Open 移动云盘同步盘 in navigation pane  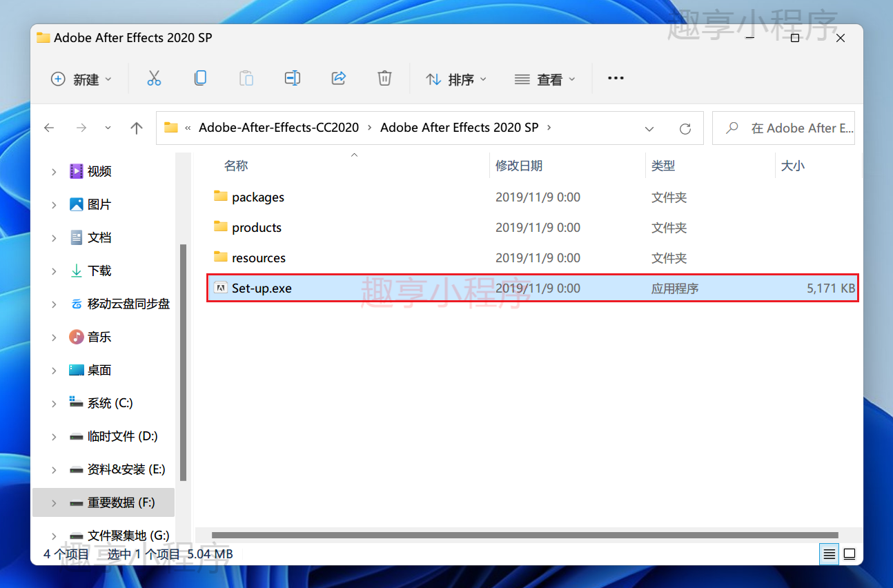128,304
